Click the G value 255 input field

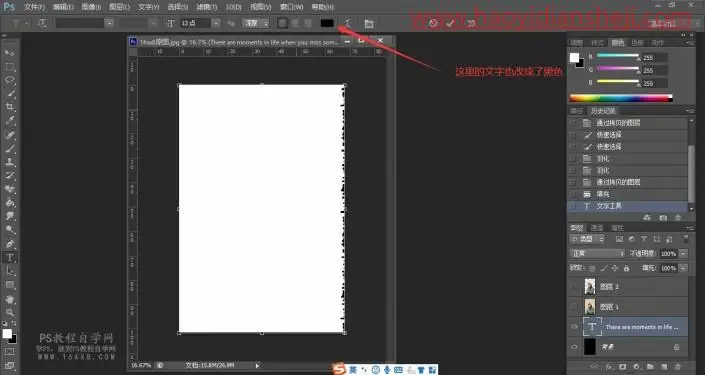[x=654, y=70]
